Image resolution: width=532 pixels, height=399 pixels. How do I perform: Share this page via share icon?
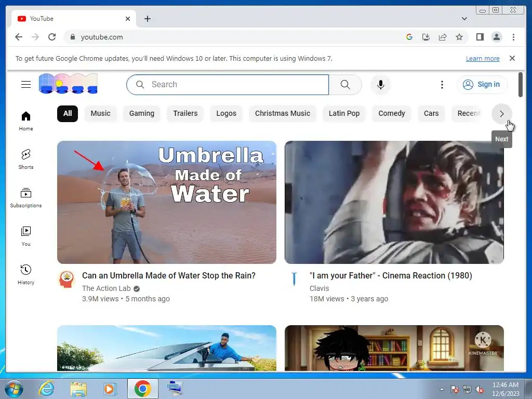(443, 37)
